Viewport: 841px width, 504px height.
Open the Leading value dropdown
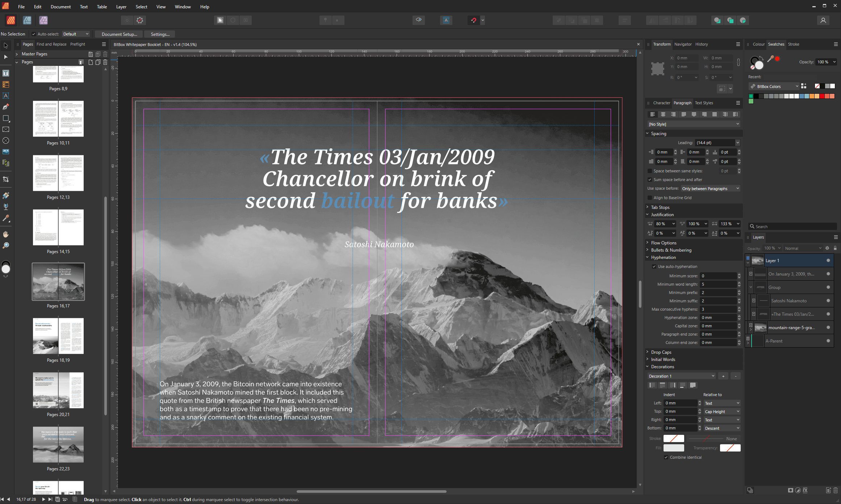[737, 143]
